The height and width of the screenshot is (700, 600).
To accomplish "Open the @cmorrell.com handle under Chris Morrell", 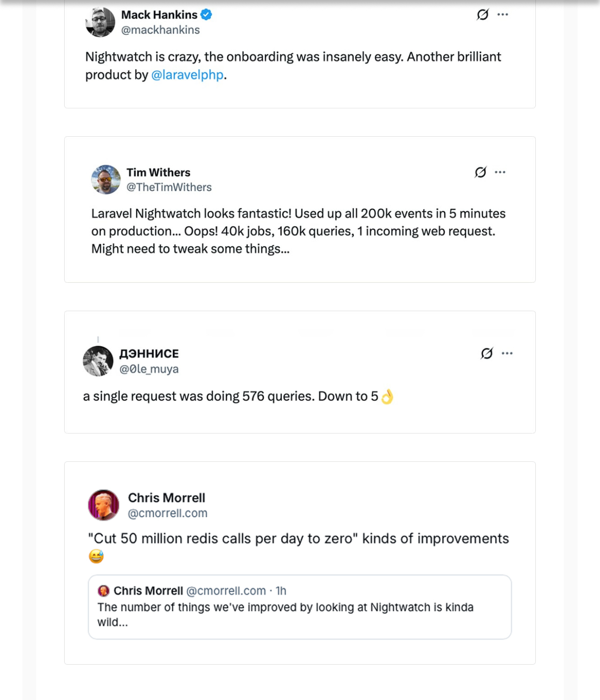I will click(x=167, y=513).
